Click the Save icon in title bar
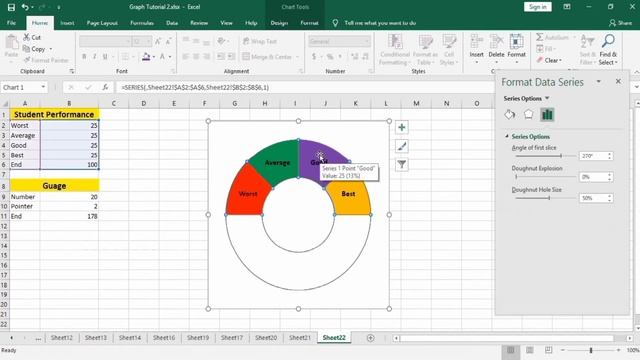The image size is (640, 360). point(11,7)
